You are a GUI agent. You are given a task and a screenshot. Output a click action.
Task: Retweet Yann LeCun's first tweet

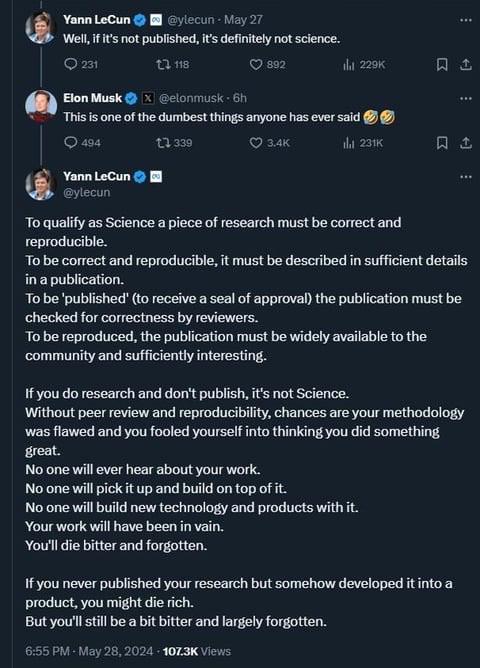tap(172, 64)
